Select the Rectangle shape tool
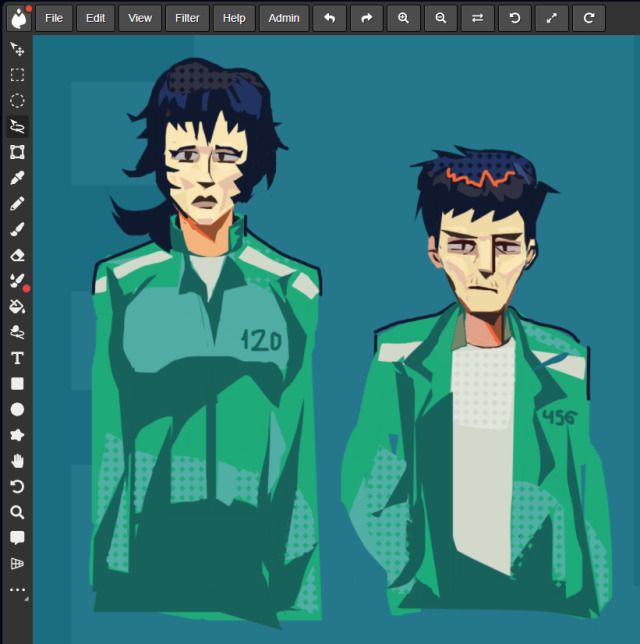Viewport: 640px width, 644px height. click(x=17, y=384)
